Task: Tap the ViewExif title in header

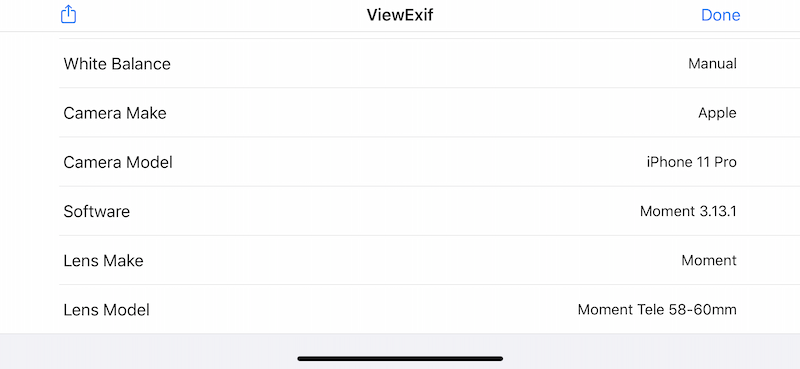Action: coord(400,15)
